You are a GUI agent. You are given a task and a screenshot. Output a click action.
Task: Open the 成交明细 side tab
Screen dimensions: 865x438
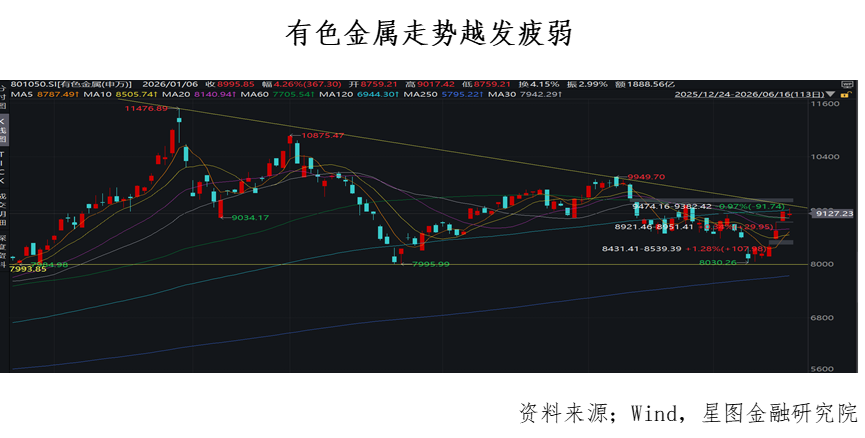pos(3,209)
